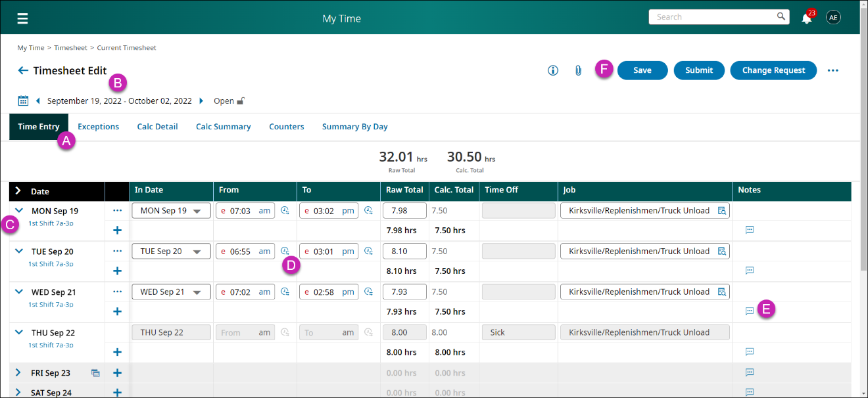Collapse the MON Sep 19 day row
The image size is (868, 398).
[x=19, y=211]
